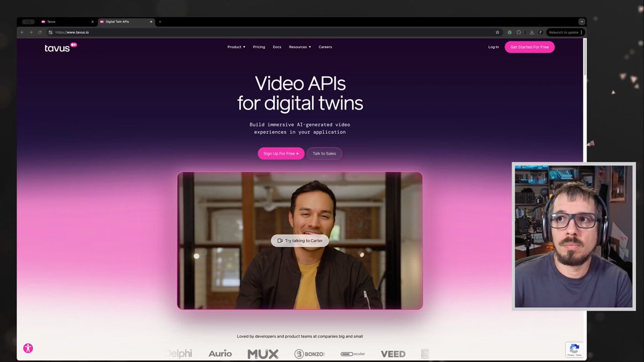Click the Delphi company logo
The height and width of the screenshot is (362, 644).
click(179, 353)
